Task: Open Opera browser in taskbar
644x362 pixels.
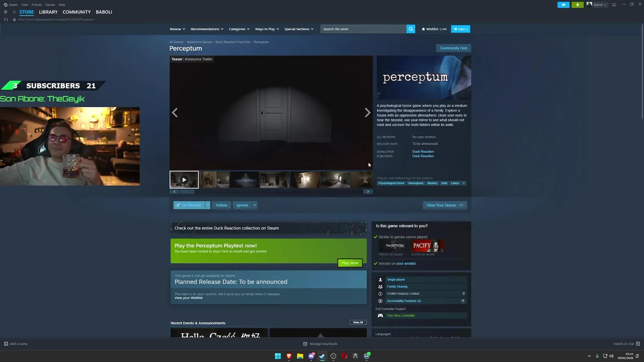Action: point(344,356)
